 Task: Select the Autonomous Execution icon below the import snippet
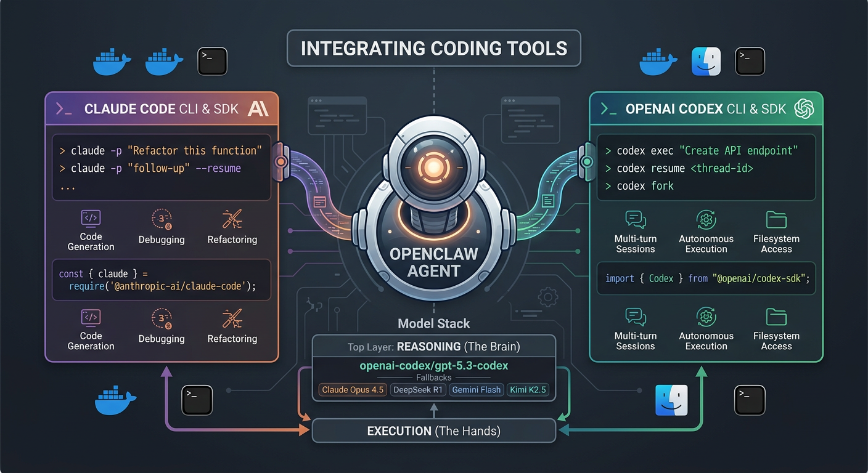pos(706,317)
